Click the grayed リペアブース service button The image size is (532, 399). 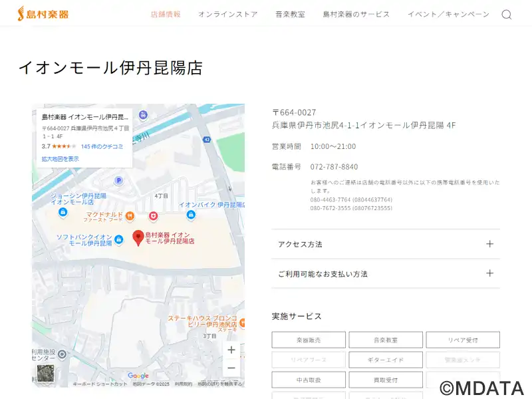click(x=309, y=360)
